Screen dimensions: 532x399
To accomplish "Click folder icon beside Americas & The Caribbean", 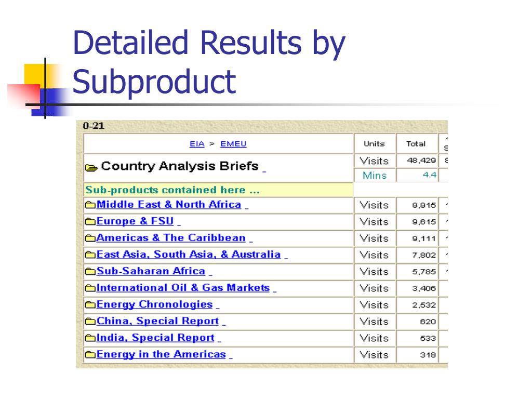I will 90,238.
